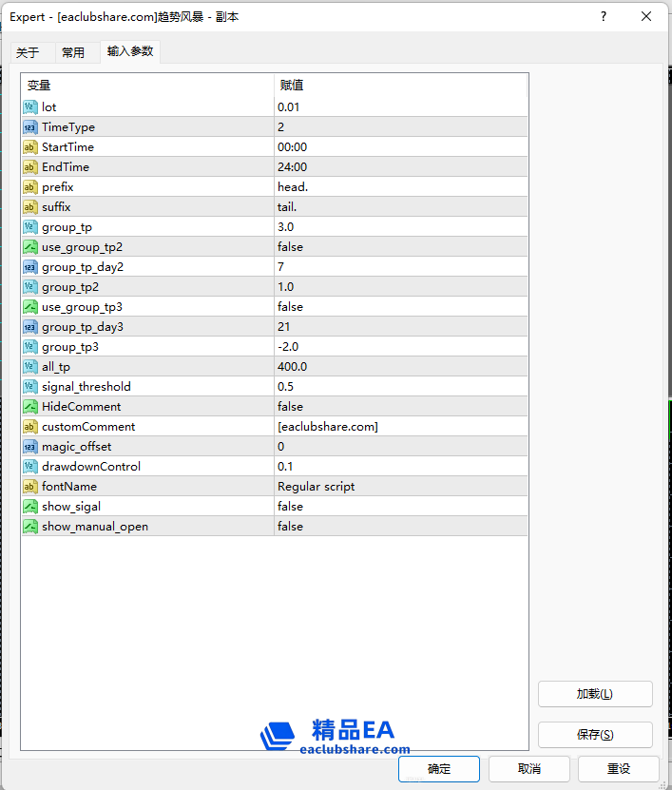Screen dimensions: 672x790
Task: Click the help question mark in title bar
Action: [x=604, y=16]
